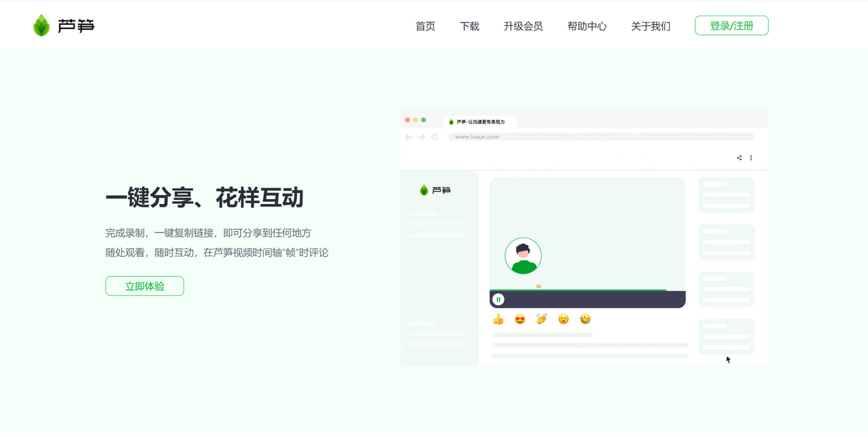
Task: Click the www.lusun.com address bar
Action: tap(600, 137)
